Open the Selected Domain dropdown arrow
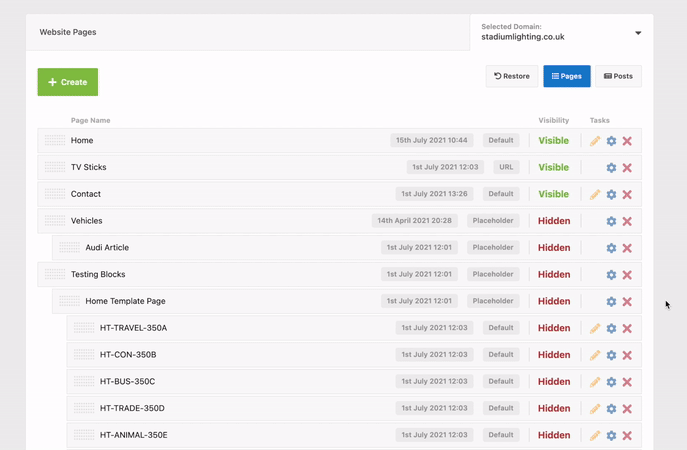The height and width of the screenshot is (450, 687). click(x=638, y=33)
